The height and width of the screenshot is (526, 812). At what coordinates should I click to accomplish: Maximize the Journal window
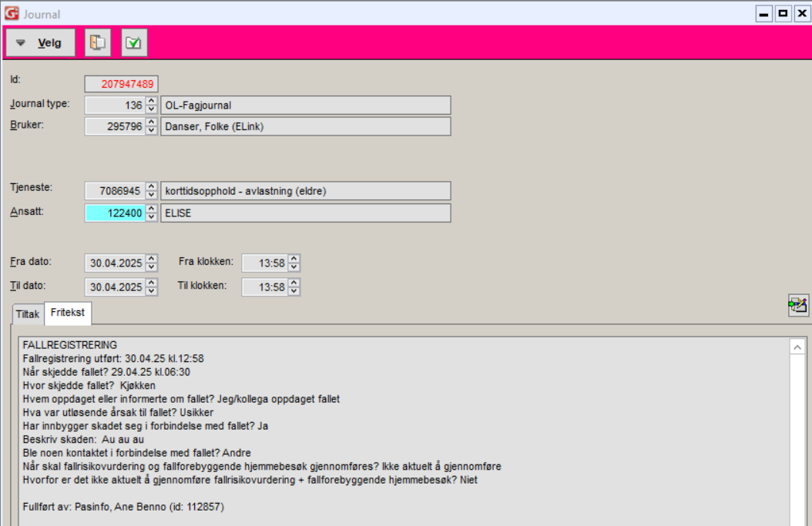coord(783,13)
